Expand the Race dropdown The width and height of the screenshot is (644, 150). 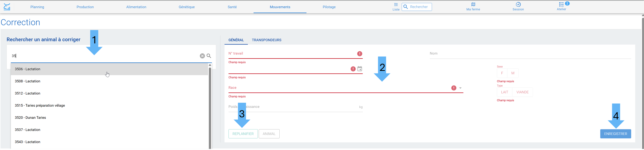click(460, 88)
